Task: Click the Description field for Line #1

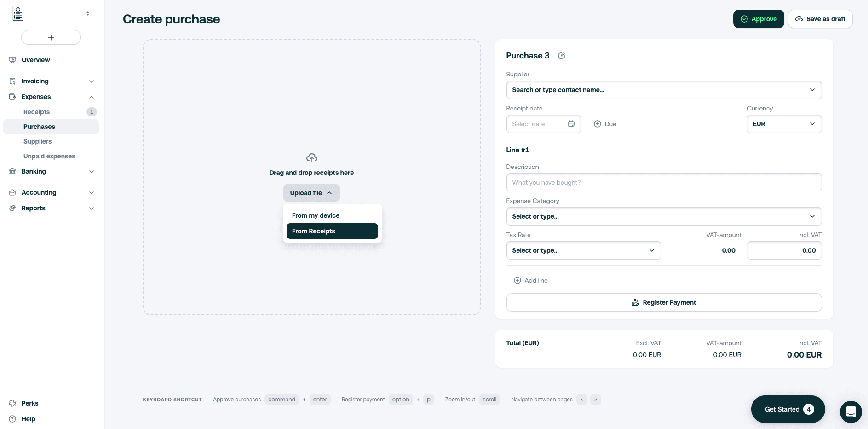Action: click(664, 182)
